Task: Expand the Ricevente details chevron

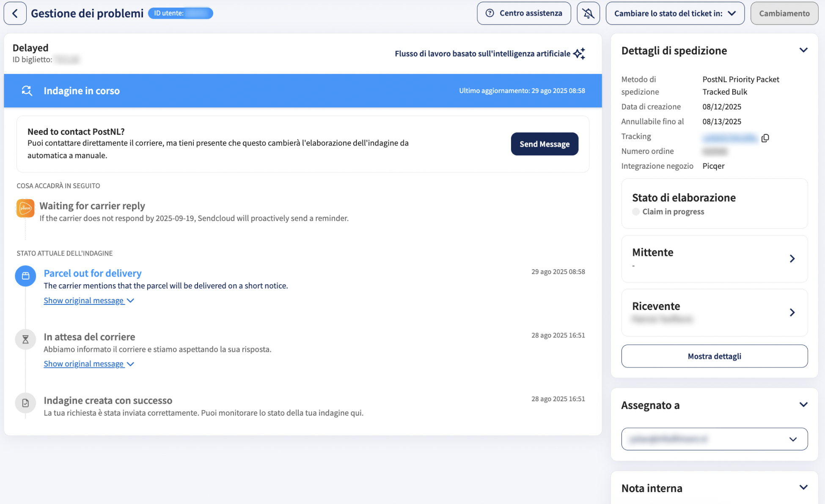Action: (x=792, y=312)
